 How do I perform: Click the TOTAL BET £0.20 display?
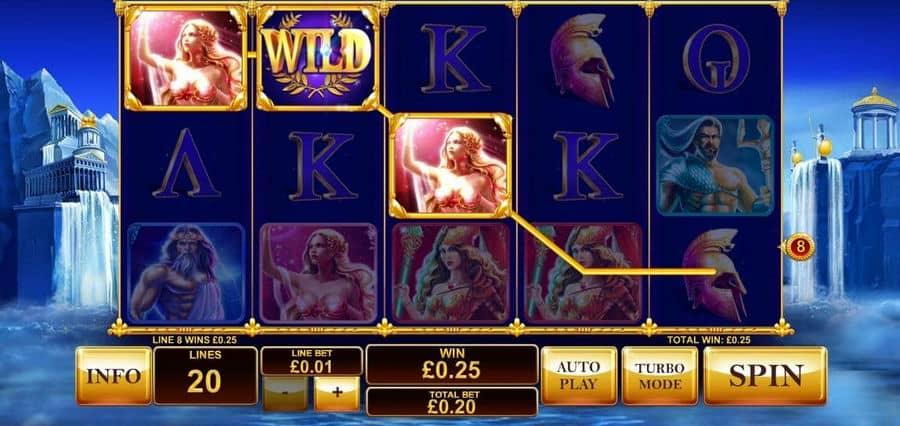click(x=451, y=401)
